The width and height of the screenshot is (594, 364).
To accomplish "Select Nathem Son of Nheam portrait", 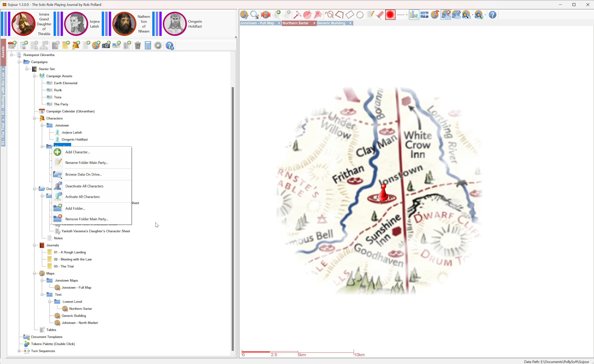I will coord(124,24).
